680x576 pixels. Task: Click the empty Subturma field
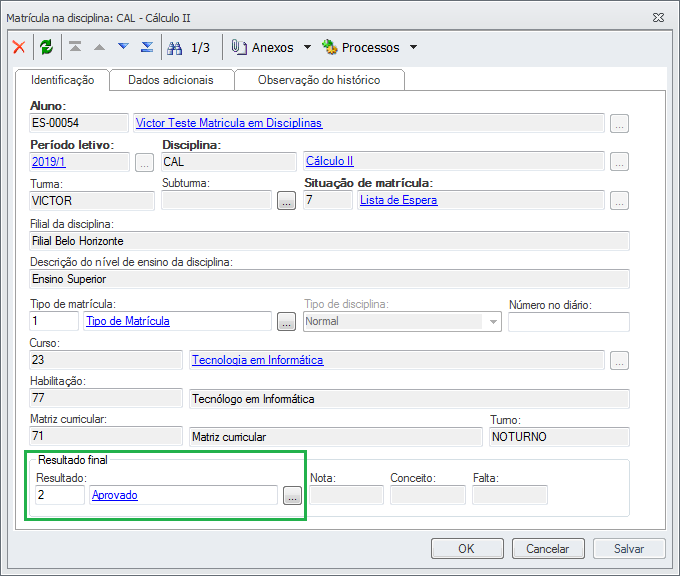point(216,200)
